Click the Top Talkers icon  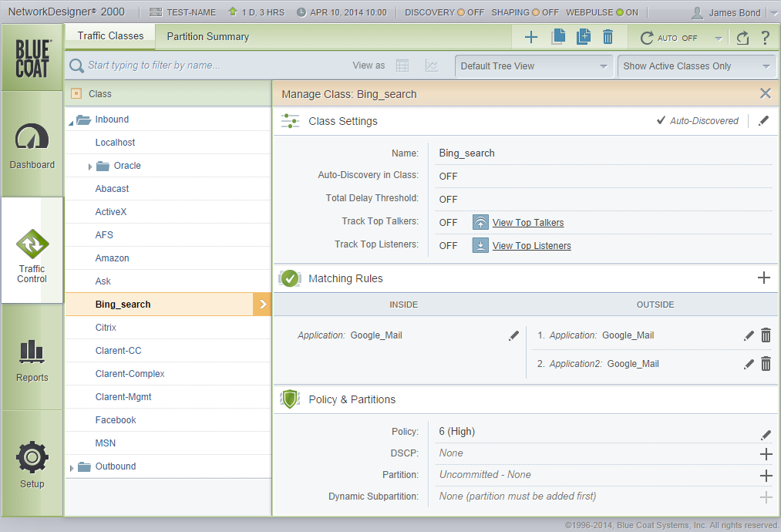pos(480,222)
